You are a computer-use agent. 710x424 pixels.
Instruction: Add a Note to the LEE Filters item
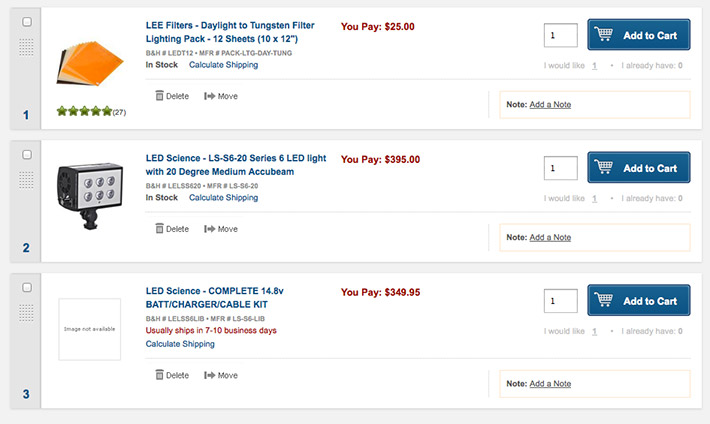pos(550,105)
